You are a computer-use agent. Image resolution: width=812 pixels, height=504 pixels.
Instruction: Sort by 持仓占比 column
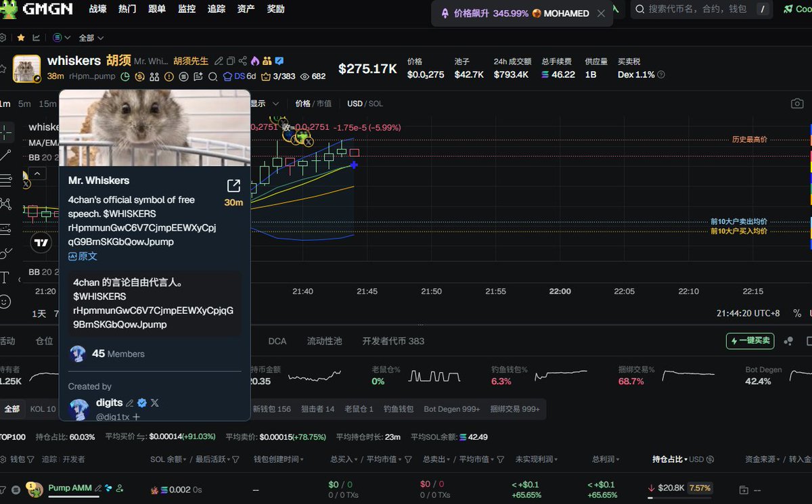coord(670,459)
